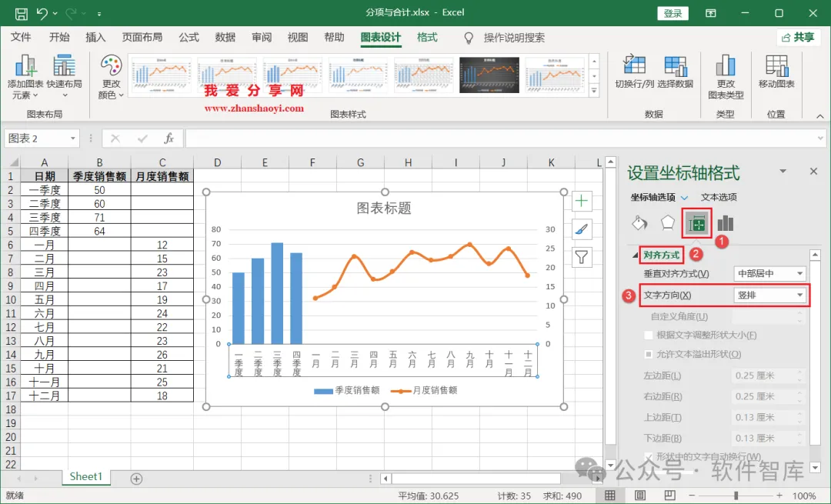831x504 pixels.
Task: Select the first chart style thumbnail
Action: (x=162, y=75)
